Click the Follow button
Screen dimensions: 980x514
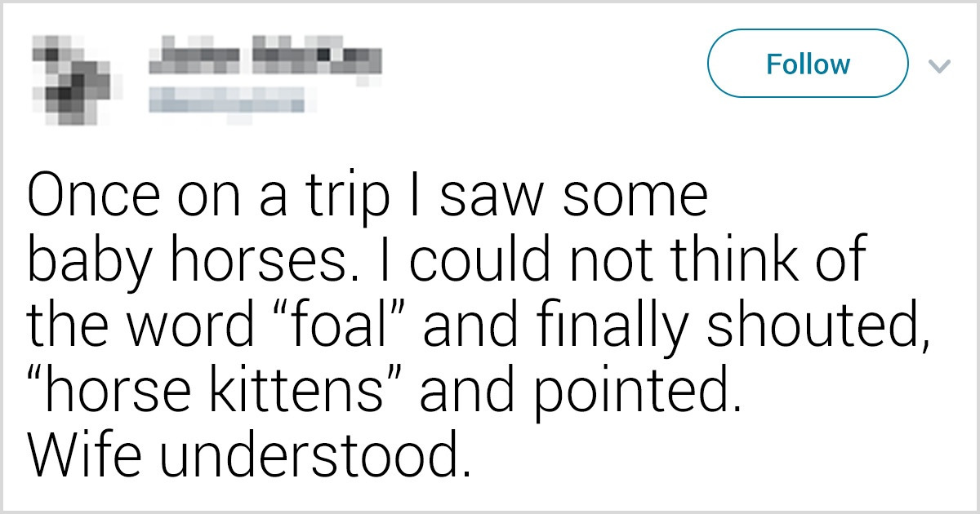[808, 64]
